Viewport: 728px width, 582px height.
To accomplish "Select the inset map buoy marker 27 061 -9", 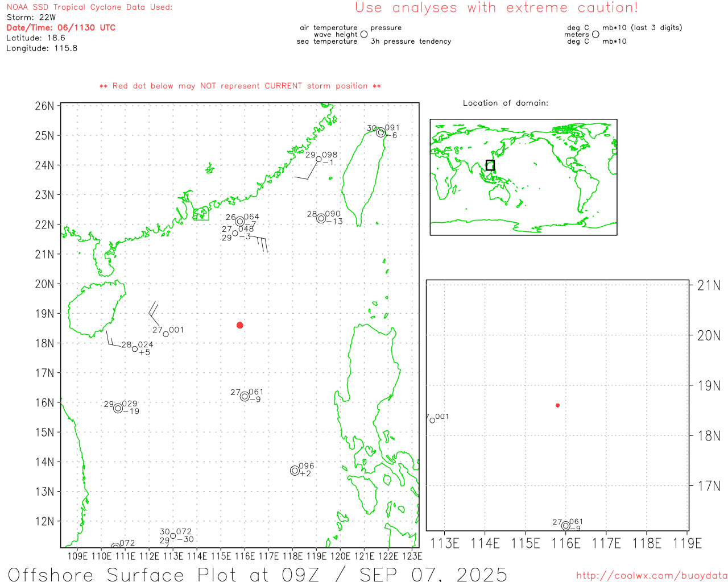I will click(566, 526).
